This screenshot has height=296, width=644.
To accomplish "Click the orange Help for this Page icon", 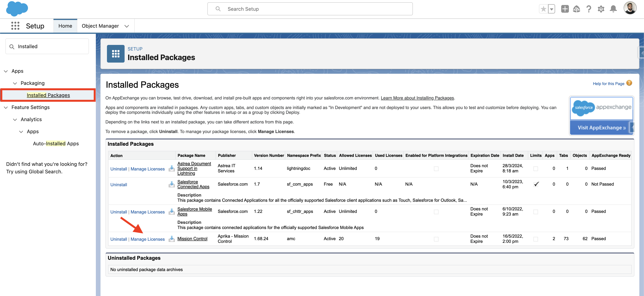I will pos(629,83).
